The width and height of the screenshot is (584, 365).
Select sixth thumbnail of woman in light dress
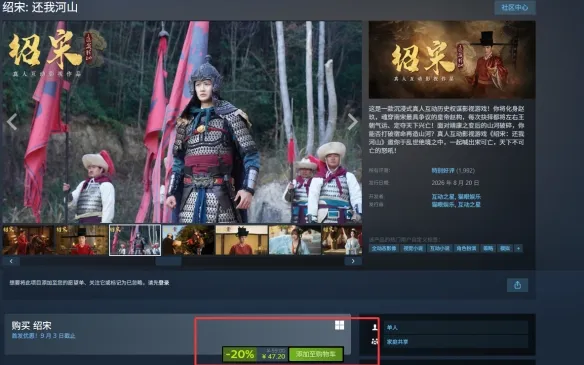(295, 240)
